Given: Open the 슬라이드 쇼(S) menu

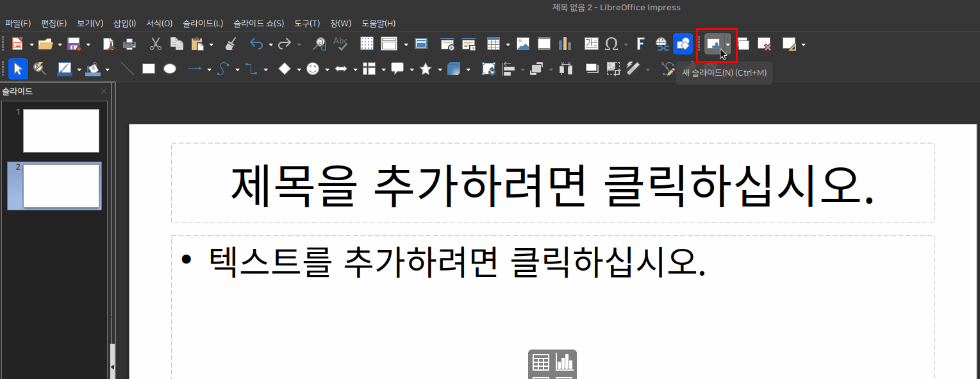Looking at the screenshot, I should [258, 23].
